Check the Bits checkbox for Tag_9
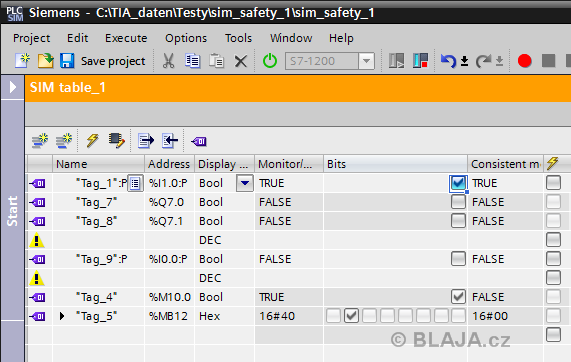This screenshot has height=362, width=571. (x=458, y=259)
